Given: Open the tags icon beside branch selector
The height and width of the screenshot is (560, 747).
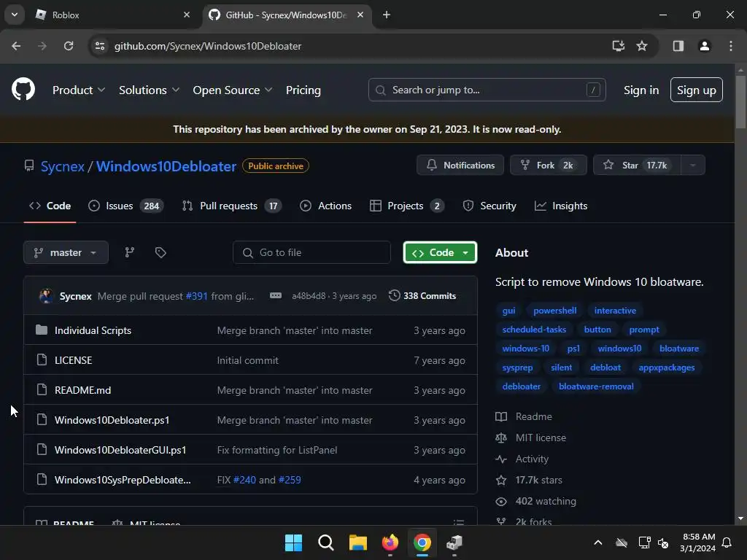Looking at the screenshot, I should tap(160, 252).
